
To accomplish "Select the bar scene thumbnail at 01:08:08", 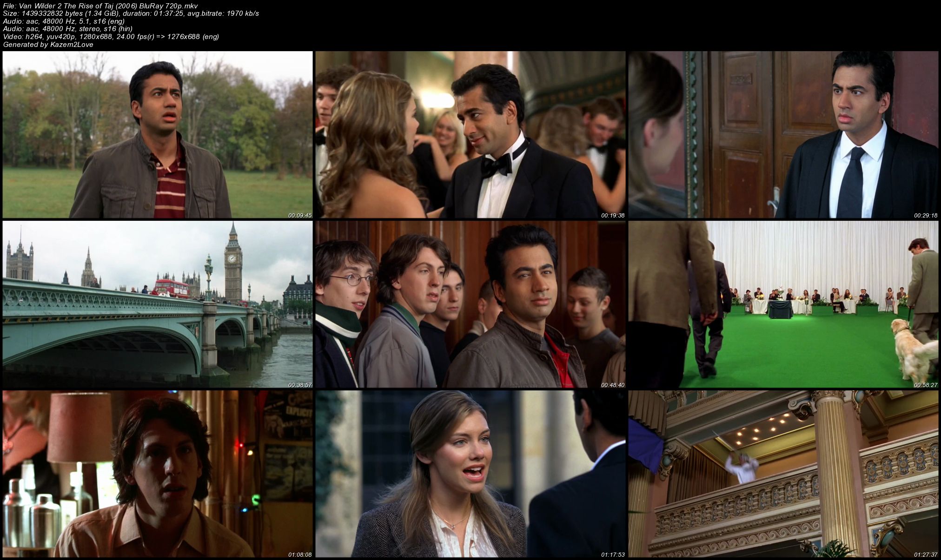I will point(158,474).
